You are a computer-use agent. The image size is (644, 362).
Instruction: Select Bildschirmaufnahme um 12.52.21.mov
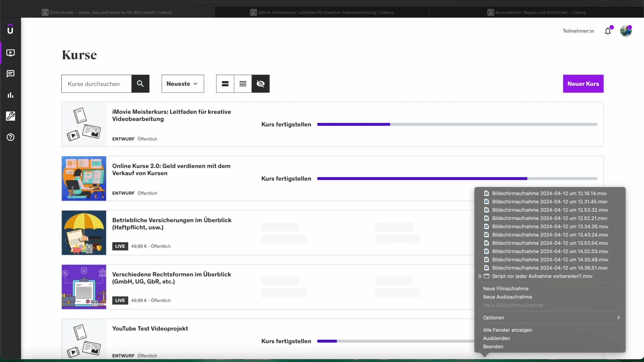tap(550, 218)
